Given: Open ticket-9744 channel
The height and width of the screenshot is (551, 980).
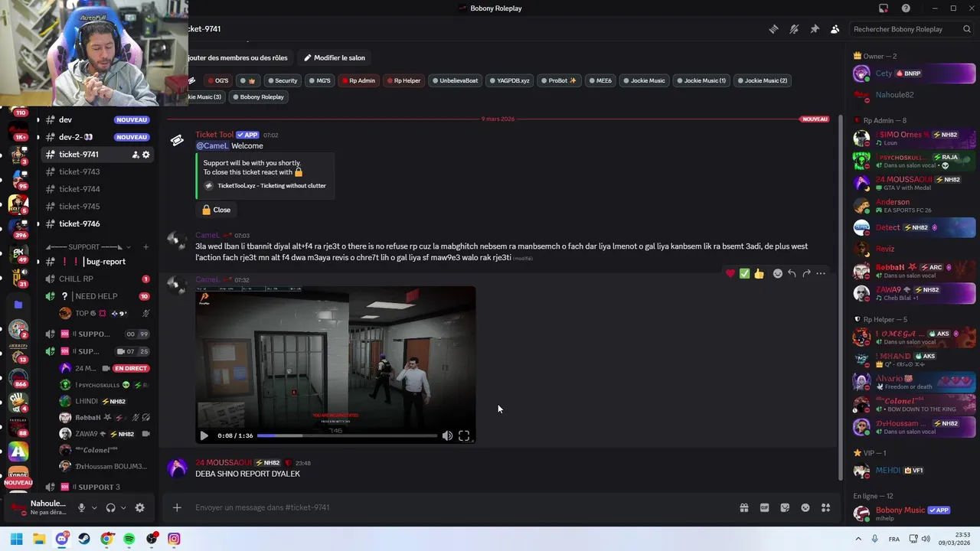Looking at the screenshot, I should pos(97,189).
